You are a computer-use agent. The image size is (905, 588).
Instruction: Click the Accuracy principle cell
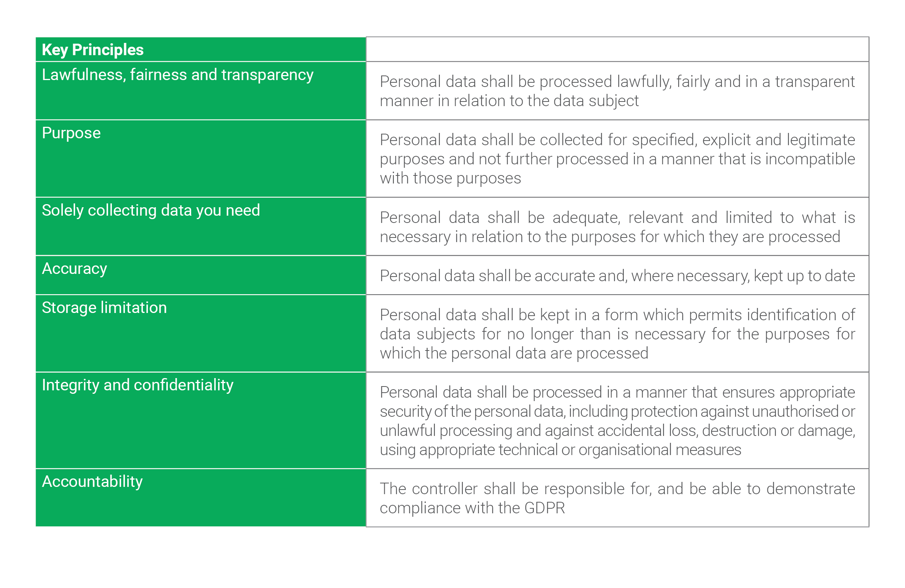click(x=201, y=275)
